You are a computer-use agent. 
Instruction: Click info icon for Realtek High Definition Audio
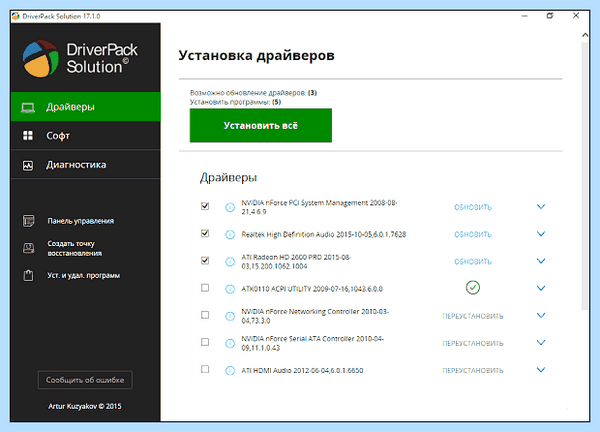tap(230, 234)
